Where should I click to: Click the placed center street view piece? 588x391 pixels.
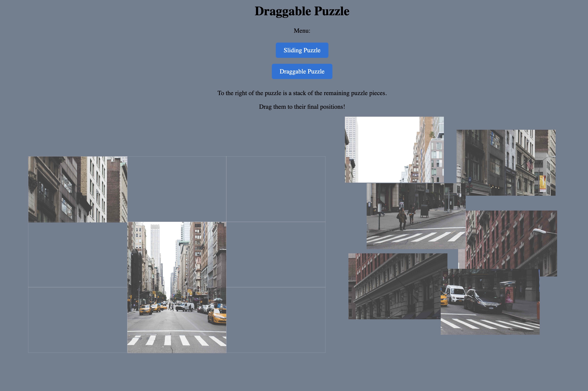tap(177, 254)
